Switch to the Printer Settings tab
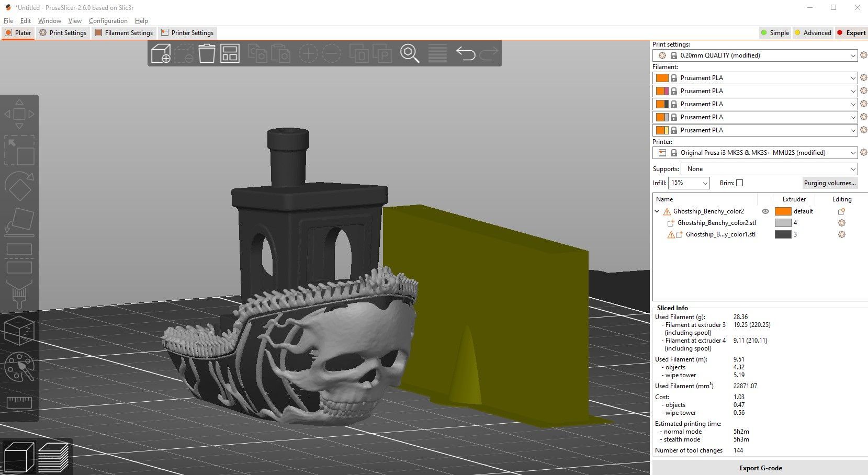This screenshot has height=475, width=868. [x=187, y=32]
